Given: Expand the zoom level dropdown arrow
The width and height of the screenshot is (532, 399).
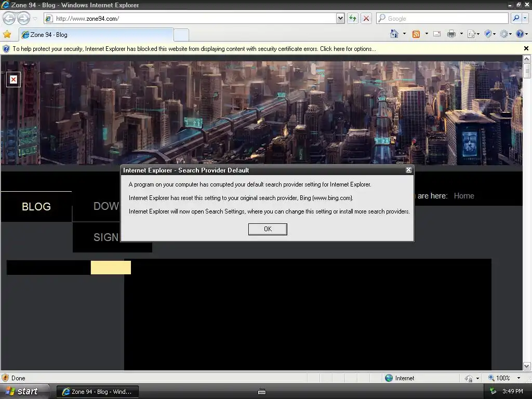Looking at the screenshot, I should coord(518,378).
